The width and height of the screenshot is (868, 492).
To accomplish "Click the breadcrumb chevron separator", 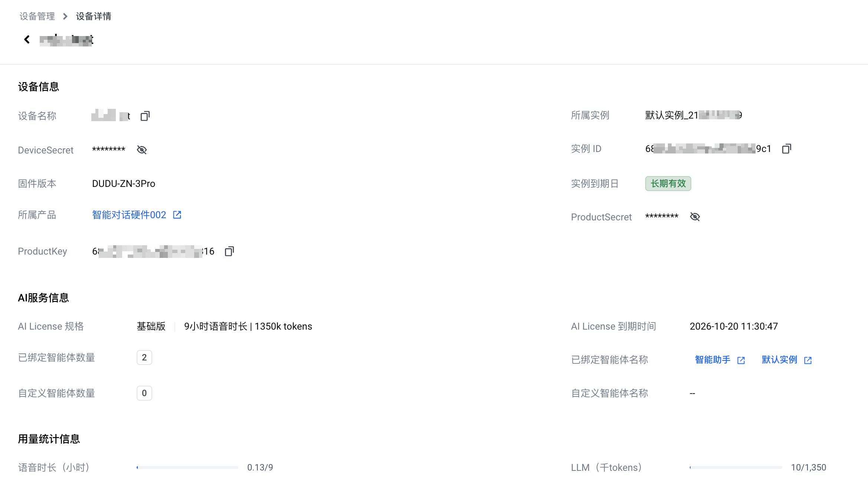I will pos(65,16).
